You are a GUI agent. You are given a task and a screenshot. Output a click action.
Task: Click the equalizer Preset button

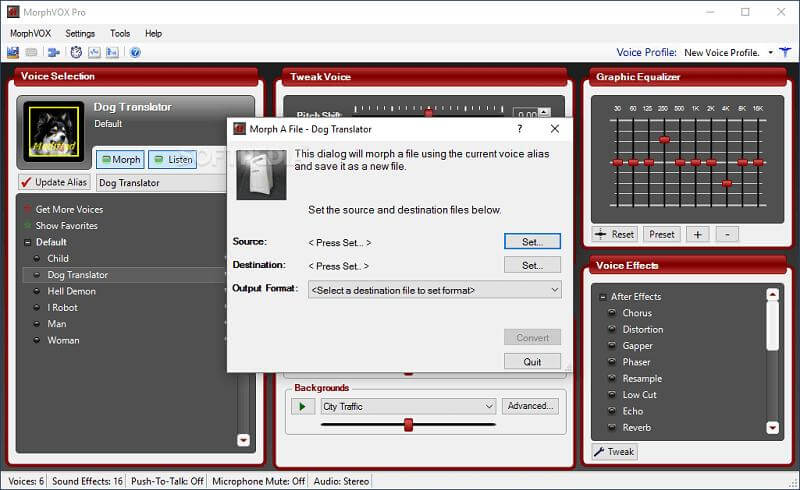pos(662,234)
